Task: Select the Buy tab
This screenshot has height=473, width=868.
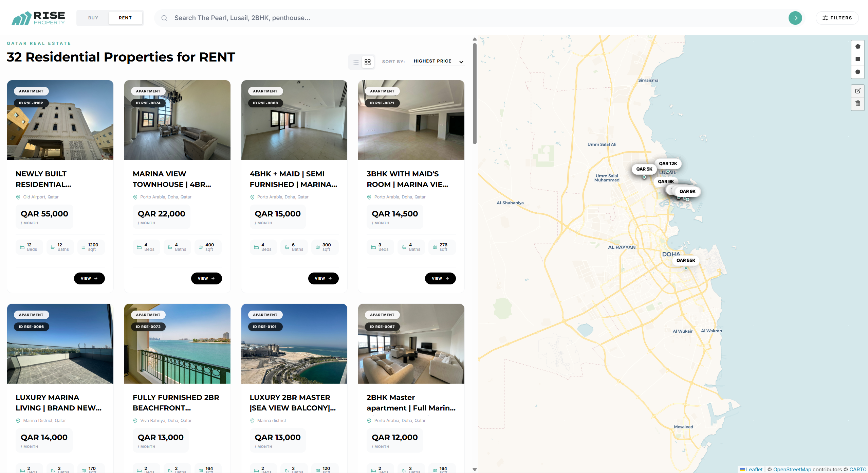Action: click(x=93, y=18)
